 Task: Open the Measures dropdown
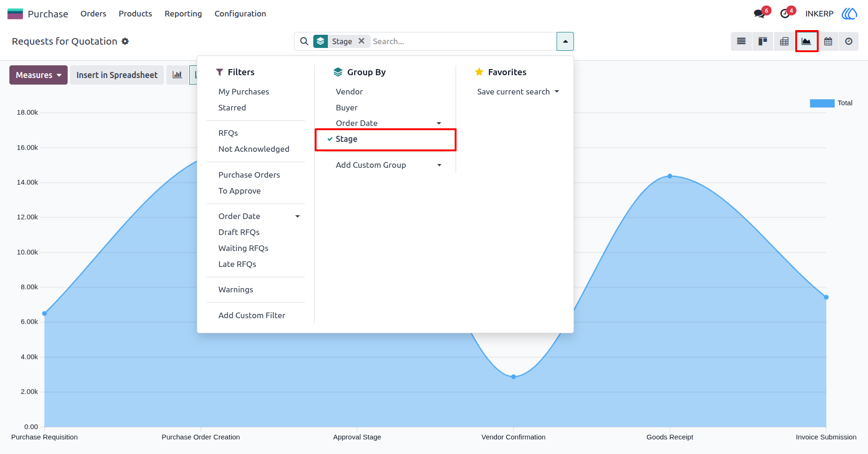click(39, 75)
